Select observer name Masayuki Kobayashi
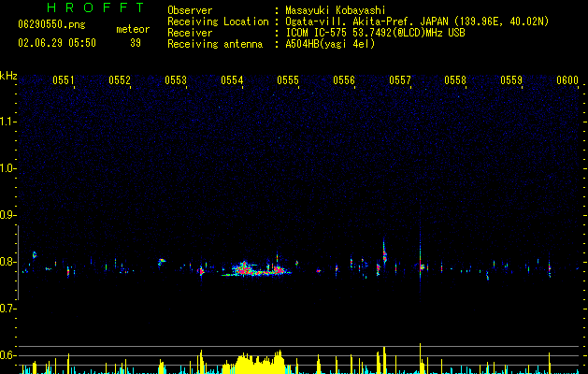 coord(336,10)
